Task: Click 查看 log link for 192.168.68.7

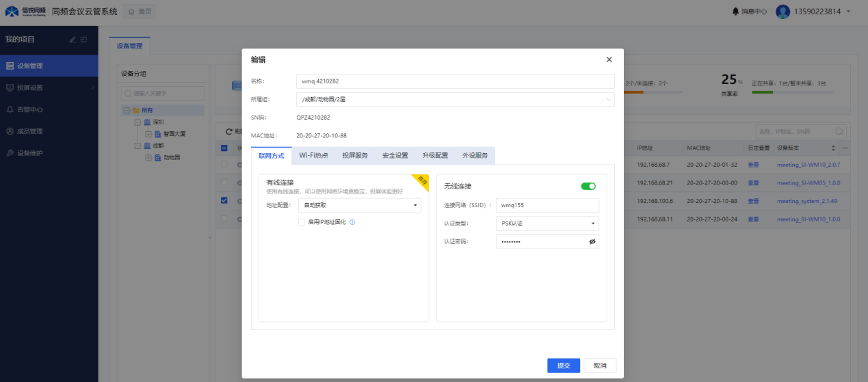Action: 753,165
